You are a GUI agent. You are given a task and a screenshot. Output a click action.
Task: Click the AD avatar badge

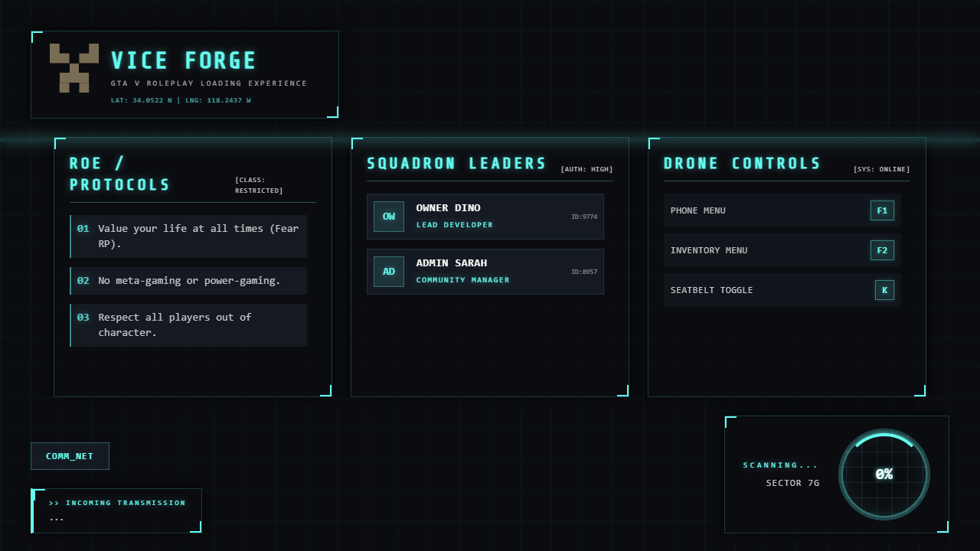click(x=389, y=272)
